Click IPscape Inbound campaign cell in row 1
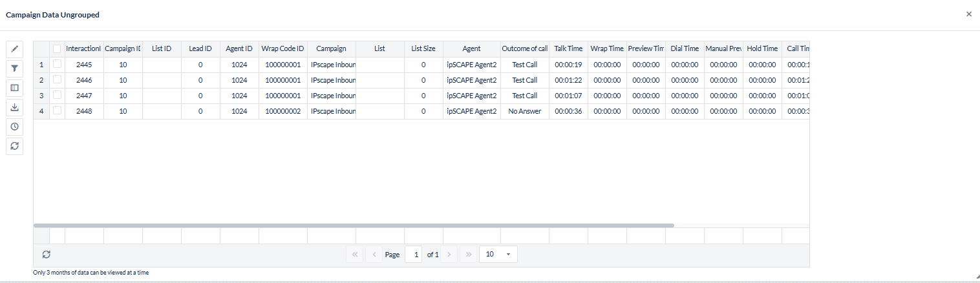The width and height of the screenshot is (980, 283). coord(331,65)
